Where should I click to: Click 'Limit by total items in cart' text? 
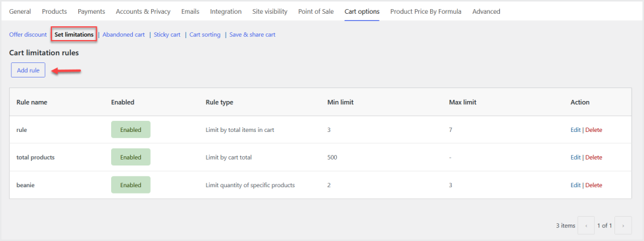240,130
